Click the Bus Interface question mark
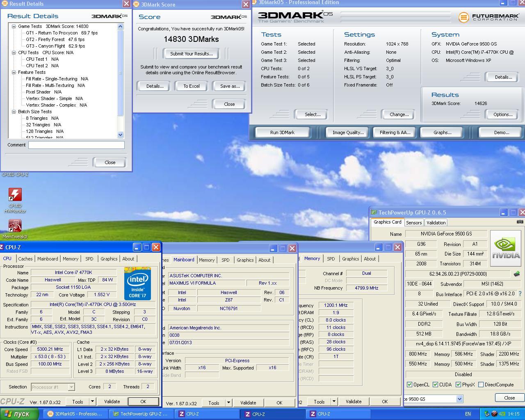Viewport: 525px width, 420px height. coord(520,294)
